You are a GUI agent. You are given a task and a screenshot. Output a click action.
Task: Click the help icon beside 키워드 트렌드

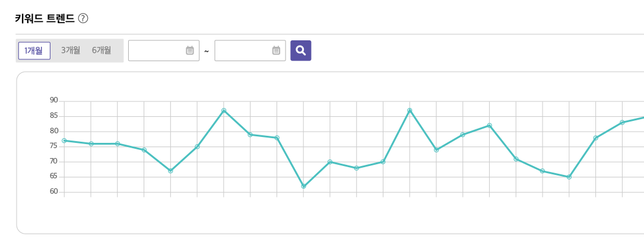tap(83, 18)
